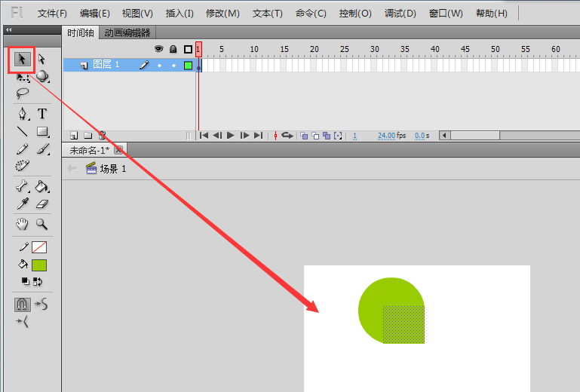Toggle loop playback

pyautogui.click(x=287, y=136)
